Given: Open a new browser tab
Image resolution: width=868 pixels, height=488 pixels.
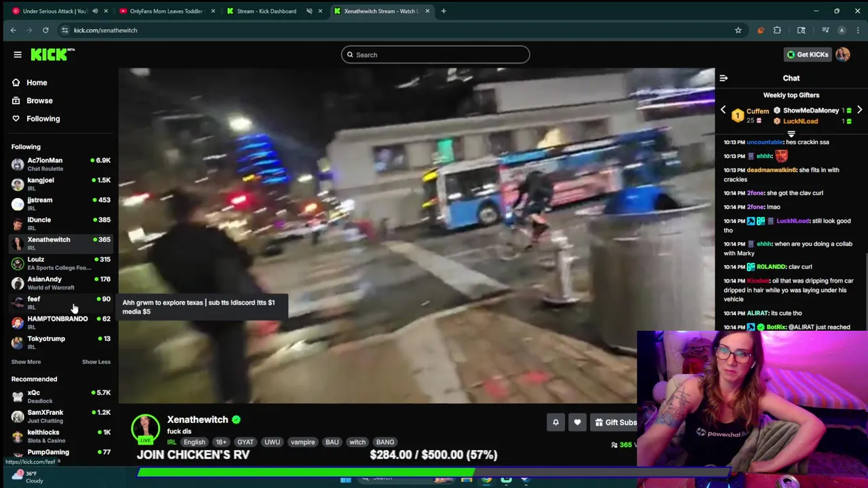Looking at the screenshot, I should (x=443, y=11).
